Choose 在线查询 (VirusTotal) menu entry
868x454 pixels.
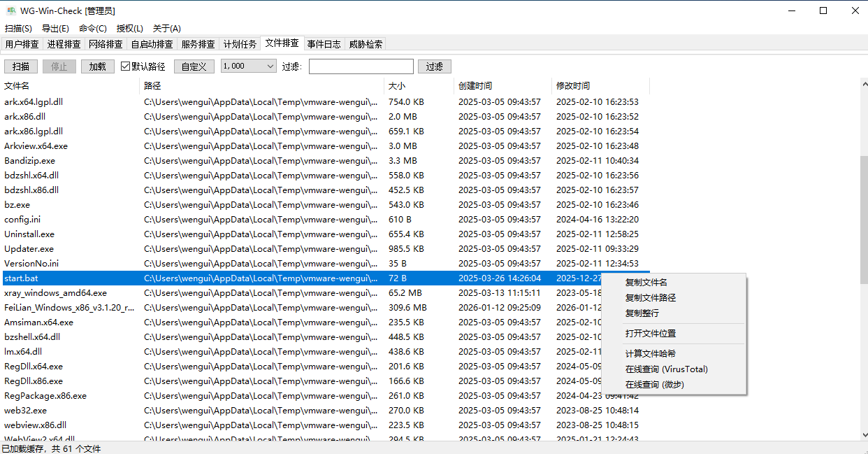(x=666, y=369)
